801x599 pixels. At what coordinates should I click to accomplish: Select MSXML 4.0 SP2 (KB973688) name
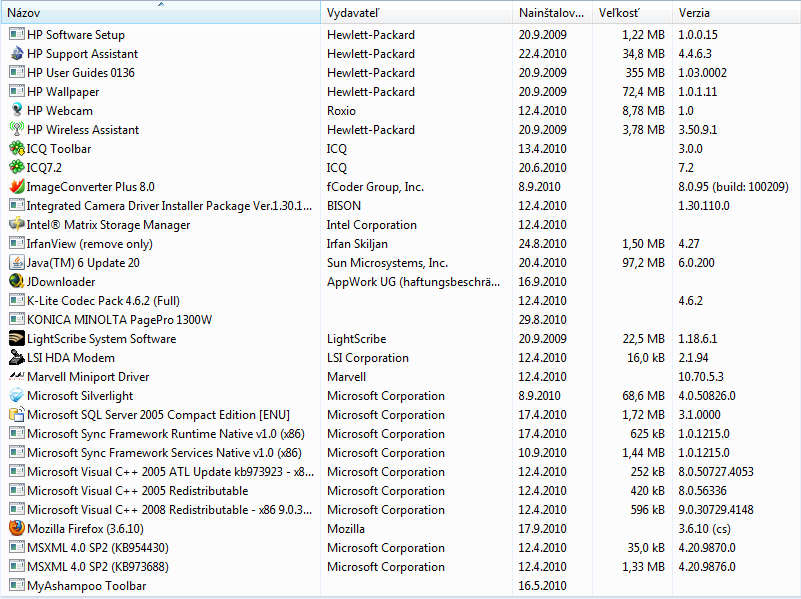pyautogui.click(x=98, y=566)
